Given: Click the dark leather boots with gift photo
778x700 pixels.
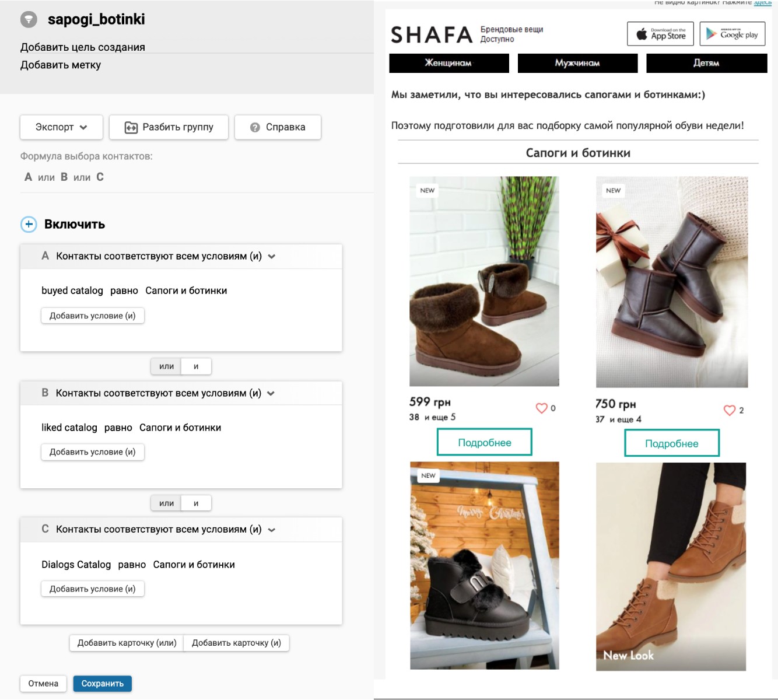Looking at the screenshot, I should [x=672, y=282].
